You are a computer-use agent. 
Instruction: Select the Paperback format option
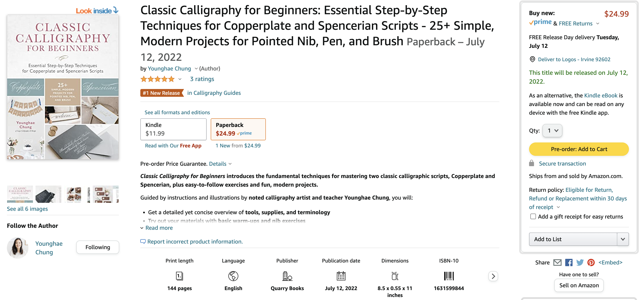(238, 129)
